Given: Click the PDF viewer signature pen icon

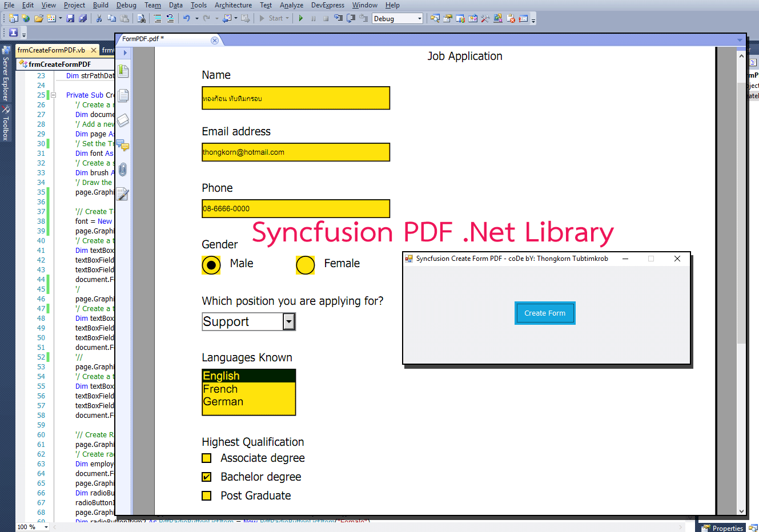Looking at the screenshot, I should pos(123,195).
